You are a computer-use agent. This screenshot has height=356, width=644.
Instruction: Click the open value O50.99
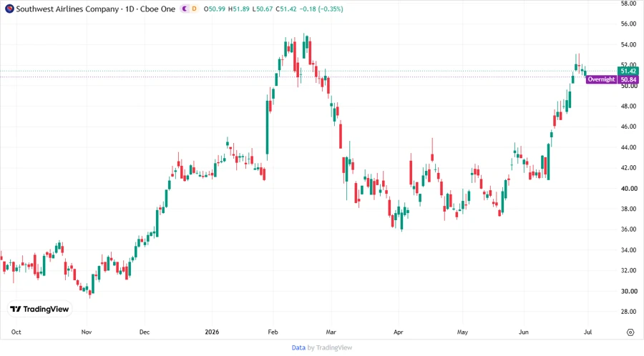tap(215, 9)
